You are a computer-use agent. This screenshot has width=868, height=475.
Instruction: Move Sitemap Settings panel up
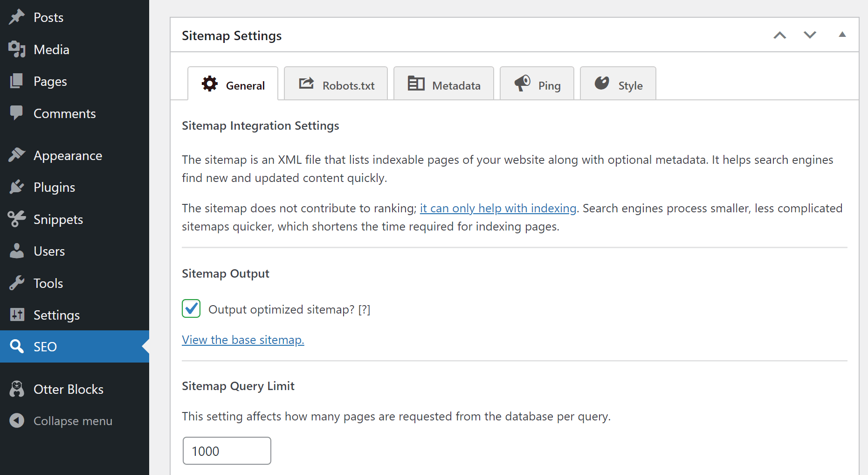[x=779, y=35]
